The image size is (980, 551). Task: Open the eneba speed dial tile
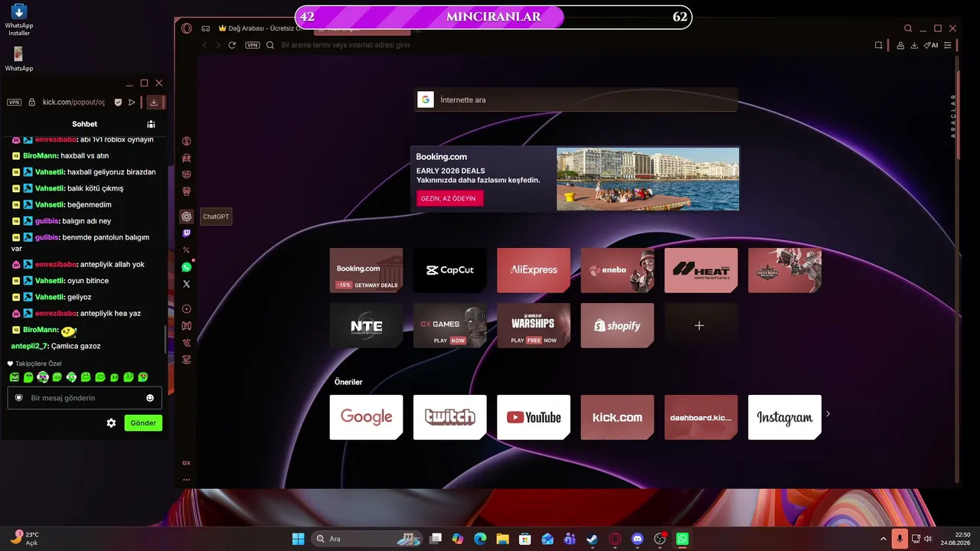point(617,270)
